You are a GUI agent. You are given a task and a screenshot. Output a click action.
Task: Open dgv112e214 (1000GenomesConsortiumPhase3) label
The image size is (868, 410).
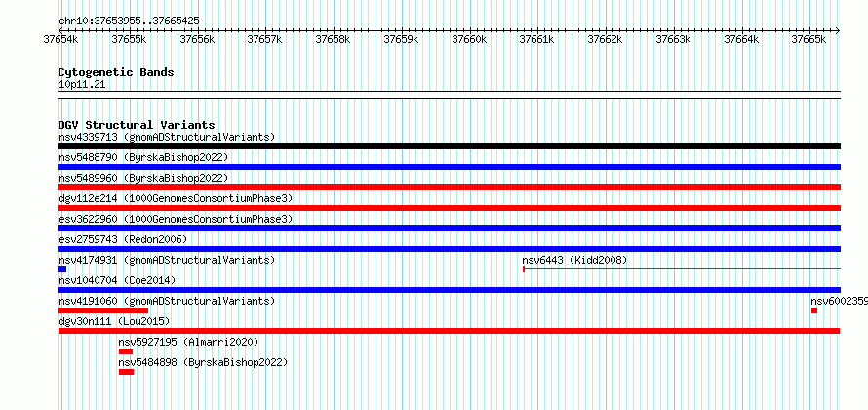pyautogui.click(x=176, y=198)
